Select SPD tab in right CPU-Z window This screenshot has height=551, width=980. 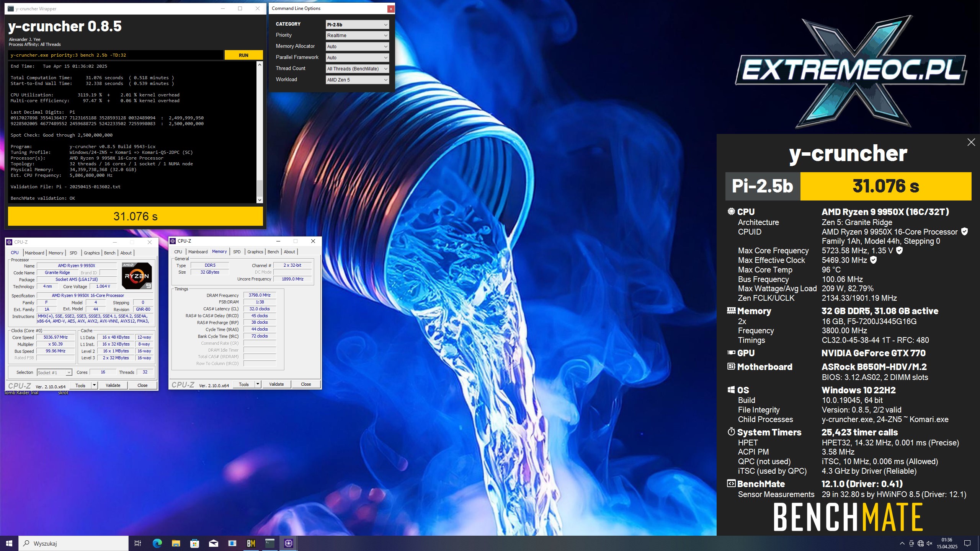(x=237, y=252)
